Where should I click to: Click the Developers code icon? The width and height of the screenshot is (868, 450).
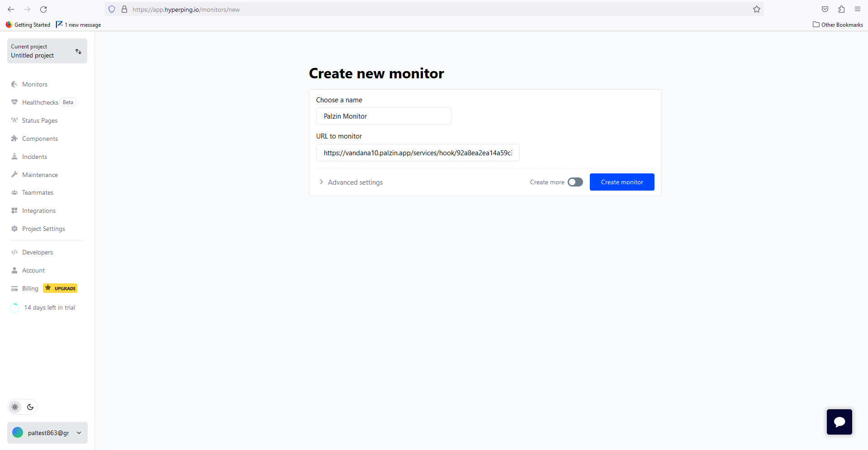coord(14,252)
